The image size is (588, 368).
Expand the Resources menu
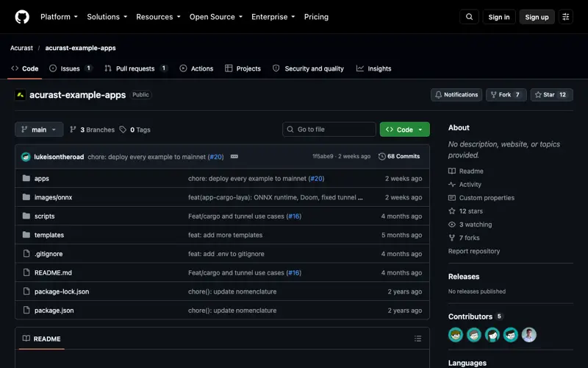tap(158, 17)
